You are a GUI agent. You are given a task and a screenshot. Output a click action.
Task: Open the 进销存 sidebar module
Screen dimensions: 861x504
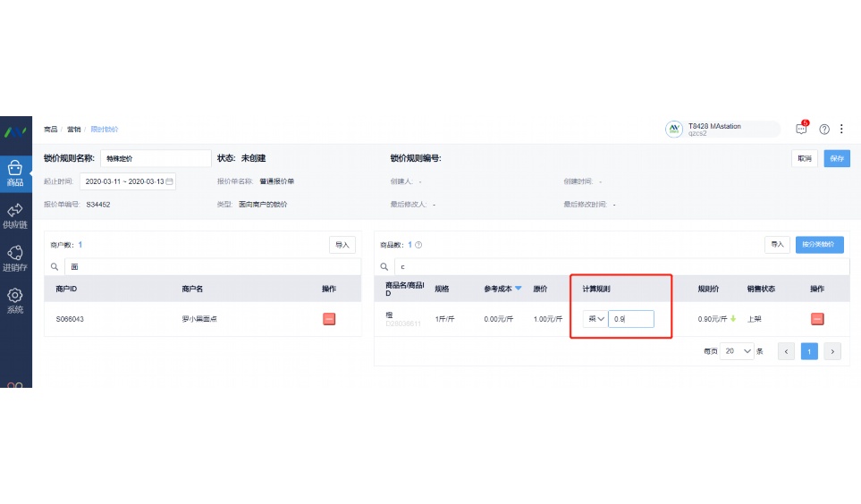pos(15,258)
